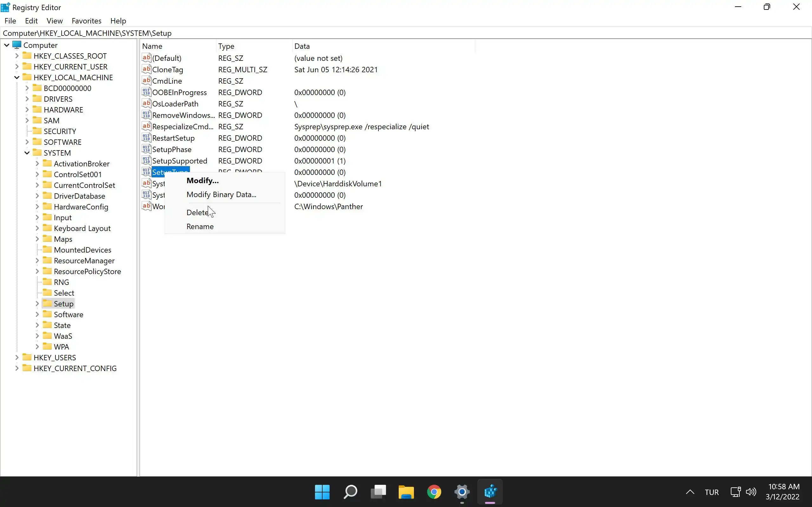Viewport: 812px width, 507px height.
Task: Click the SOFTWARE folder icon
Action: [37, 142]
